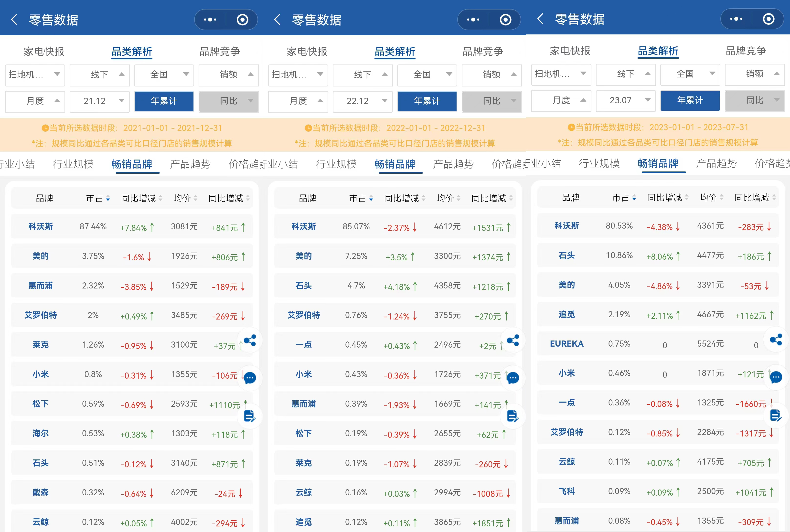Select 产品趋势 tab in middle panel

[x=453, y=164]
